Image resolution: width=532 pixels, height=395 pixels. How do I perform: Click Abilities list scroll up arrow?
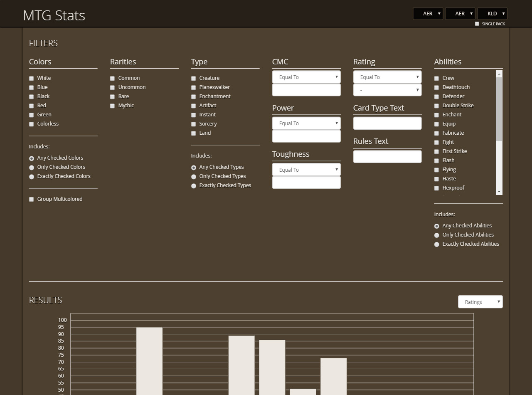[x=499, y=74]
